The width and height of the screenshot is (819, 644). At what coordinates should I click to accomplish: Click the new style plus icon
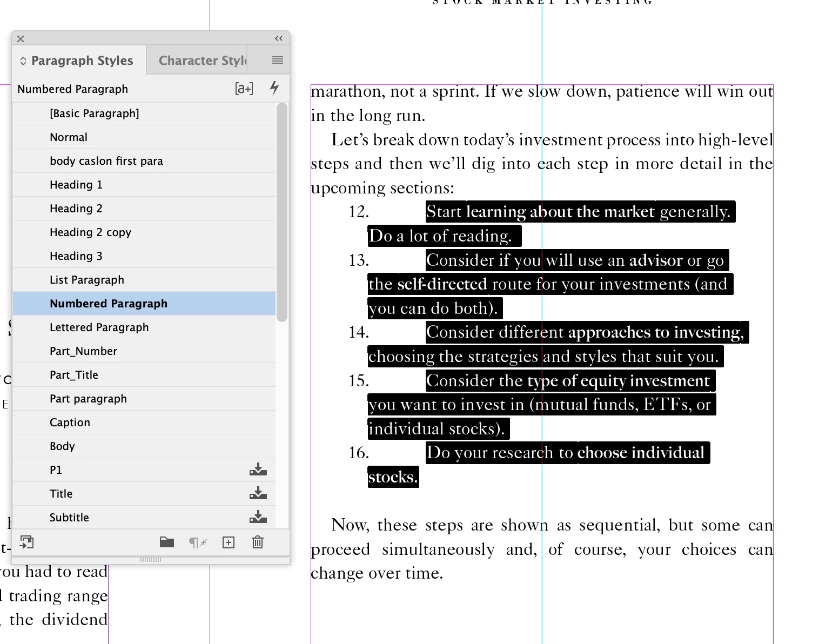(229, 542)
